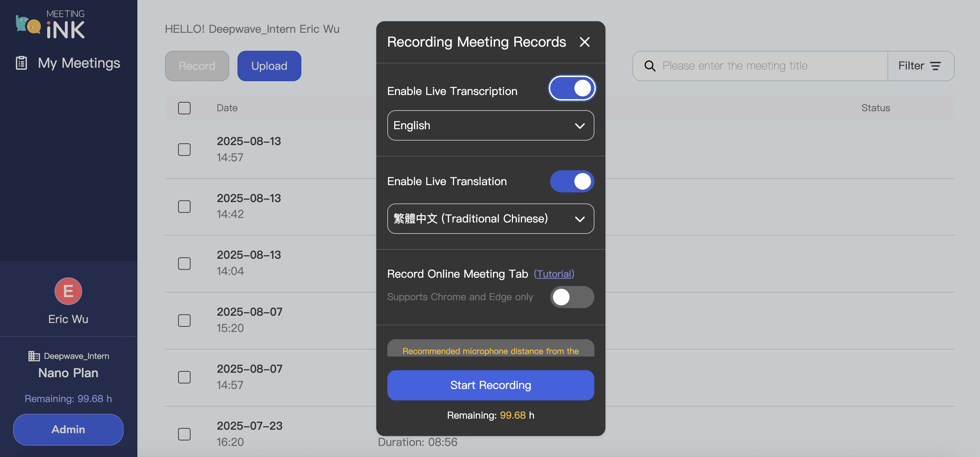The image size is (980, 457).
Task: Enable Record Online Meeting Tab toggle
Action: click(572, 297)
